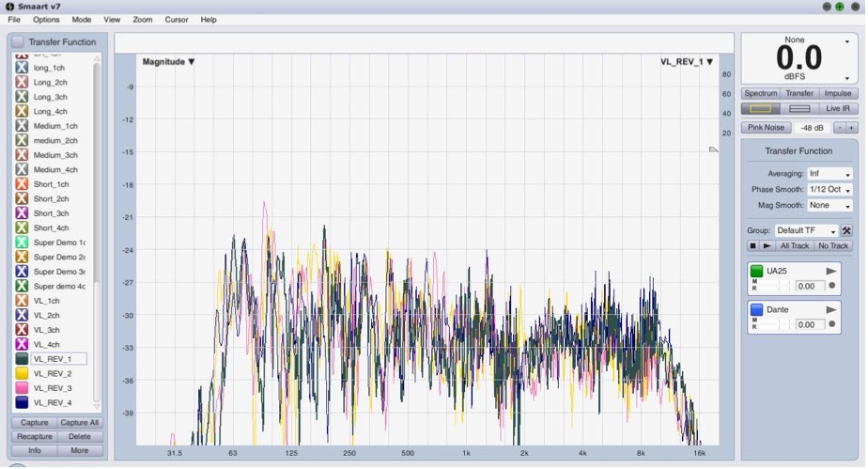The height and width of the screenshot is (469, 868).
Task: Open the dBFS meter type dropdown arrow
Action: pos(847,78)
